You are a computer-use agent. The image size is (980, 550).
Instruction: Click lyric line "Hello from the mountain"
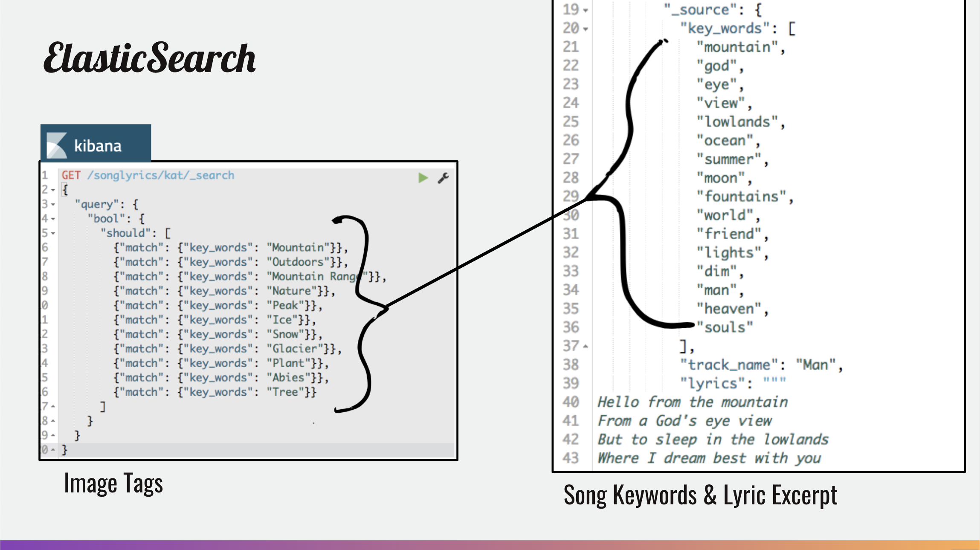(x=693, y=402)
